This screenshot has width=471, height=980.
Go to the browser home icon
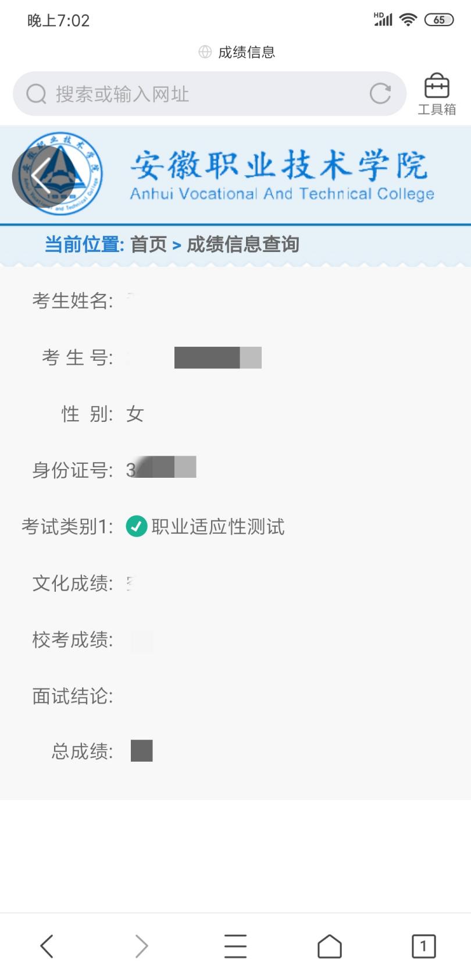[330, 946]
